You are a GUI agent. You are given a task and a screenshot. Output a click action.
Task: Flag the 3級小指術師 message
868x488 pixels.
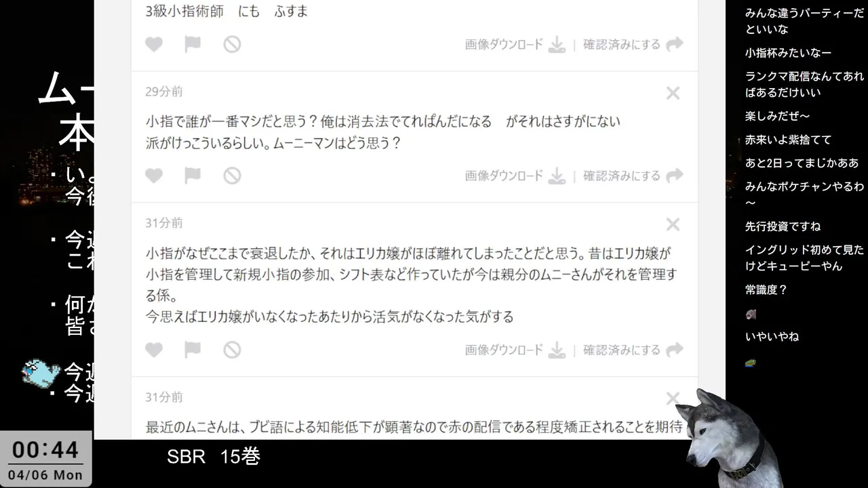(x=193, y=45)
